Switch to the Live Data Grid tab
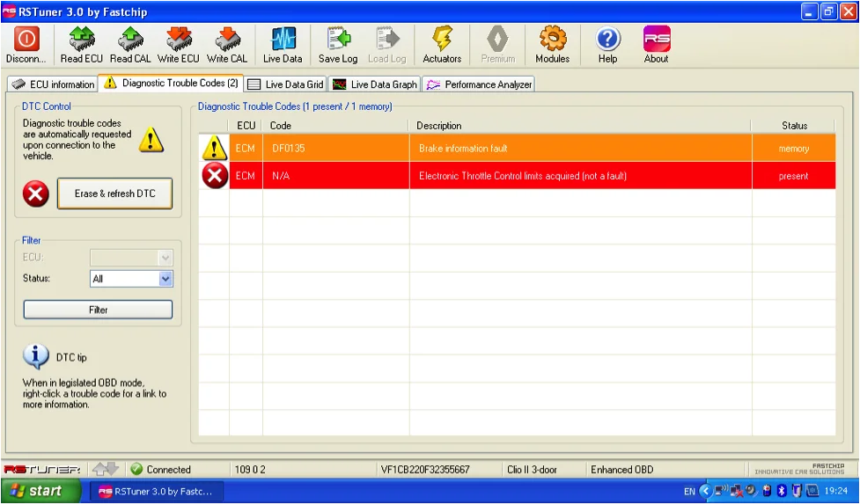The image size is (860, 504). 285,84
